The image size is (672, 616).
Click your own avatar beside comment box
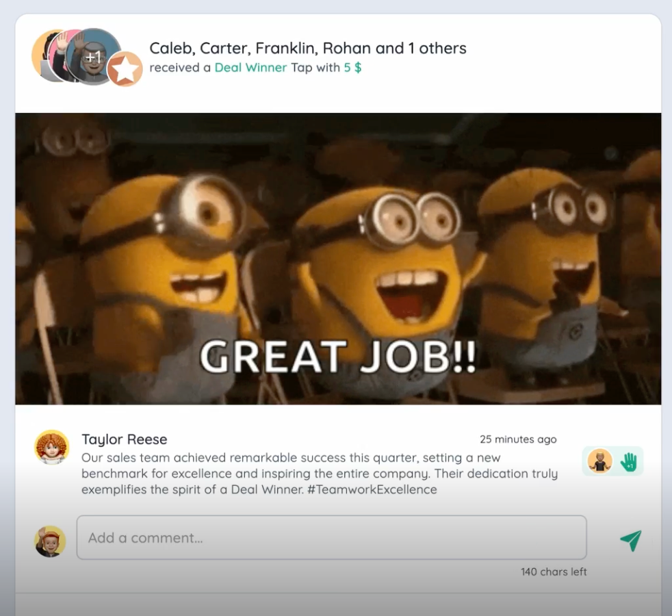click(50, 541)
